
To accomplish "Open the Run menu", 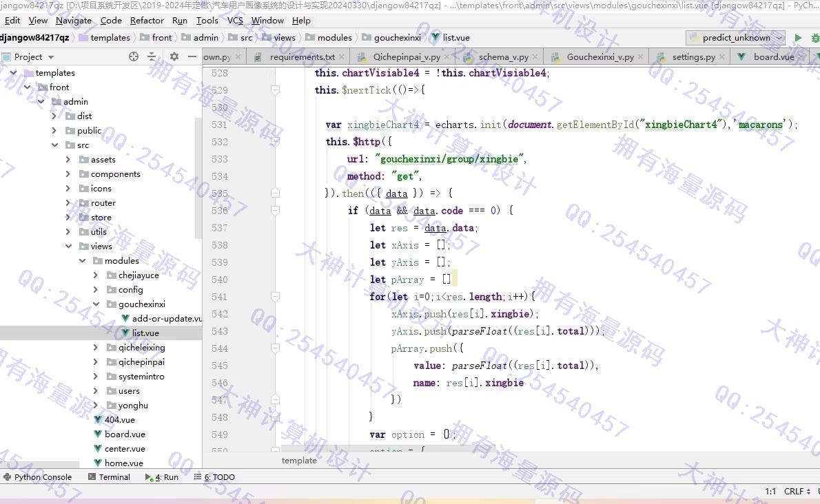I will 180,21.
